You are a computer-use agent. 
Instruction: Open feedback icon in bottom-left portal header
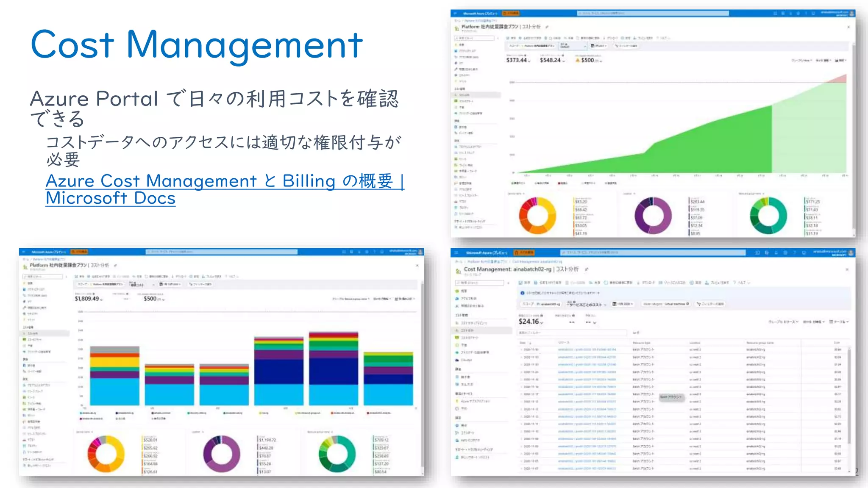point(382,252)
